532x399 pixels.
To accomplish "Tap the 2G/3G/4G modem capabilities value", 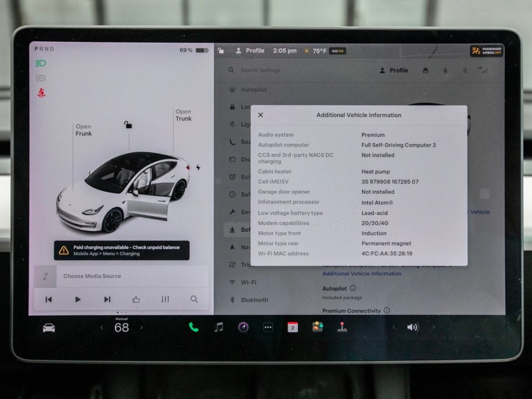I will [375, 223].
